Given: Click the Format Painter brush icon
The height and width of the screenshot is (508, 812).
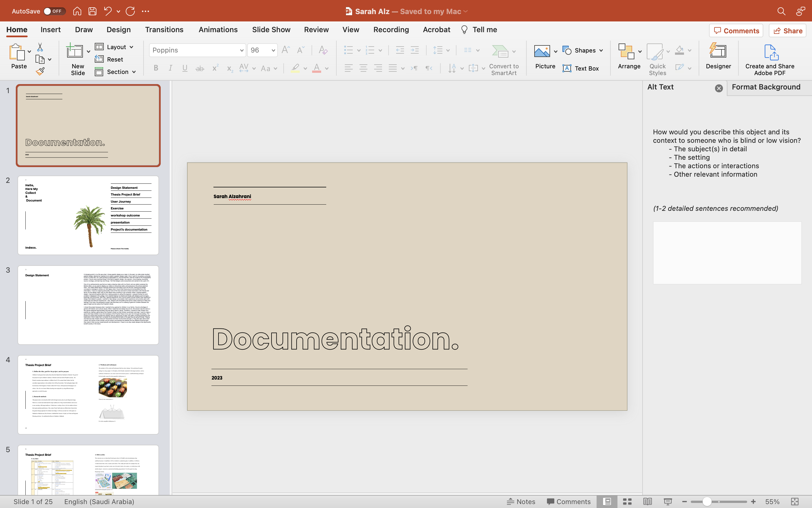Looking at the screenshot, I should [40, 71].
